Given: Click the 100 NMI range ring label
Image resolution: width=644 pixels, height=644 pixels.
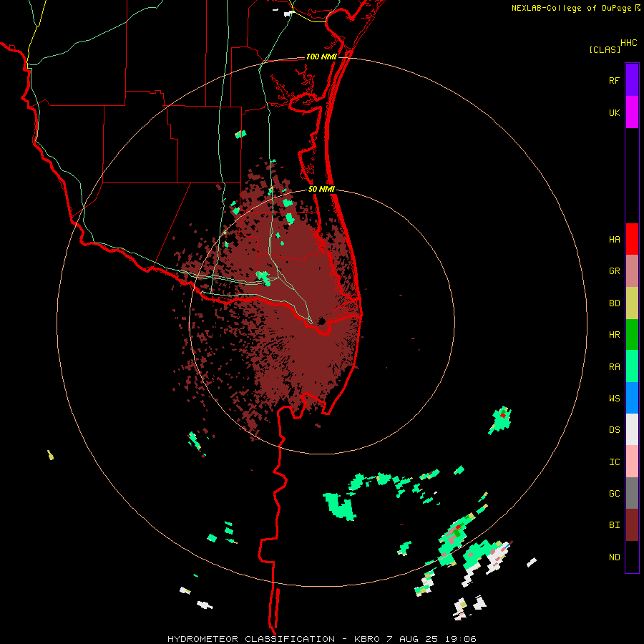Looking at the screenshot, I should pos(321,57).
